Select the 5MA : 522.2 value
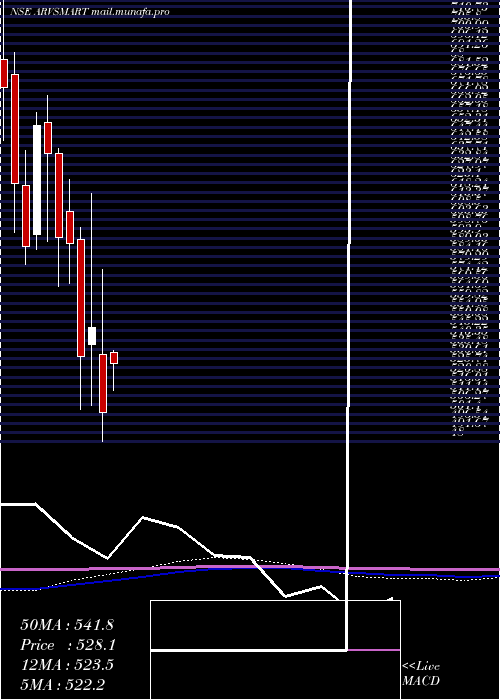 click(62, 684)
